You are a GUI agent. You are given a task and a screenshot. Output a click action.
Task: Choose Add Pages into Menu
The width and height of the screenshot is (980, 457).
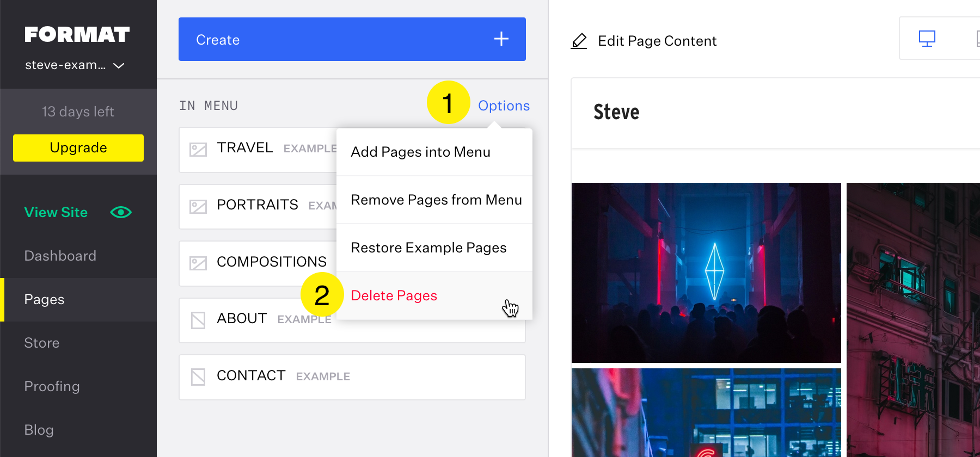point(420,152)
